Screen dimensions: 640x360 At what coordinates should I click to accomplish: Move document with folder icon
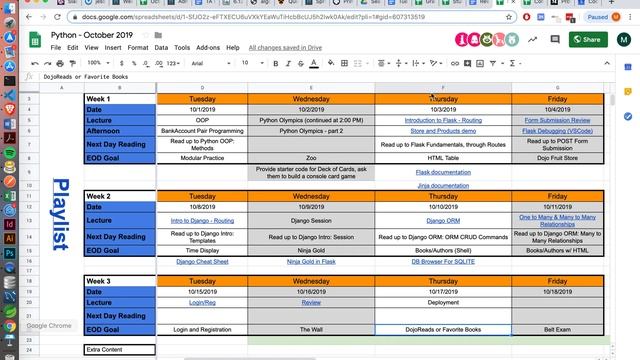pyautogui.click(x=158, y=35)
